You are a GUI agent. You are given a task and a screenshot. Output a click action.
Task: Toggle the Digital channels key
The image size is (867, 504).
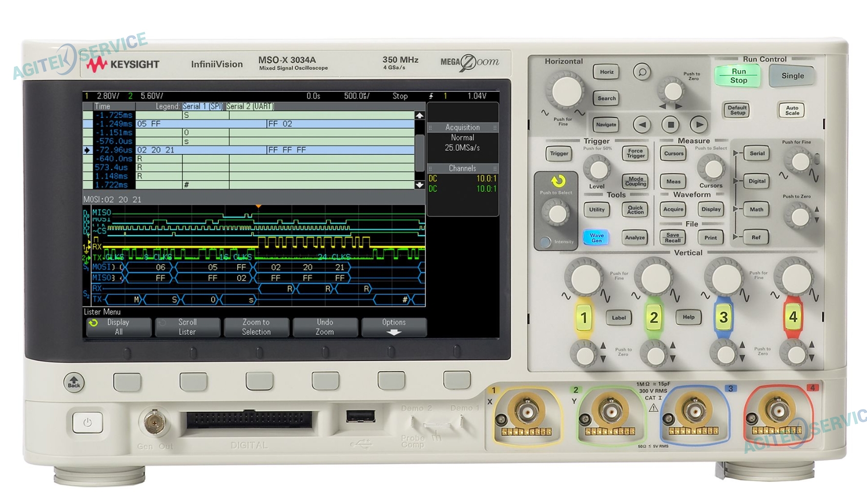[x=757, y=181]
